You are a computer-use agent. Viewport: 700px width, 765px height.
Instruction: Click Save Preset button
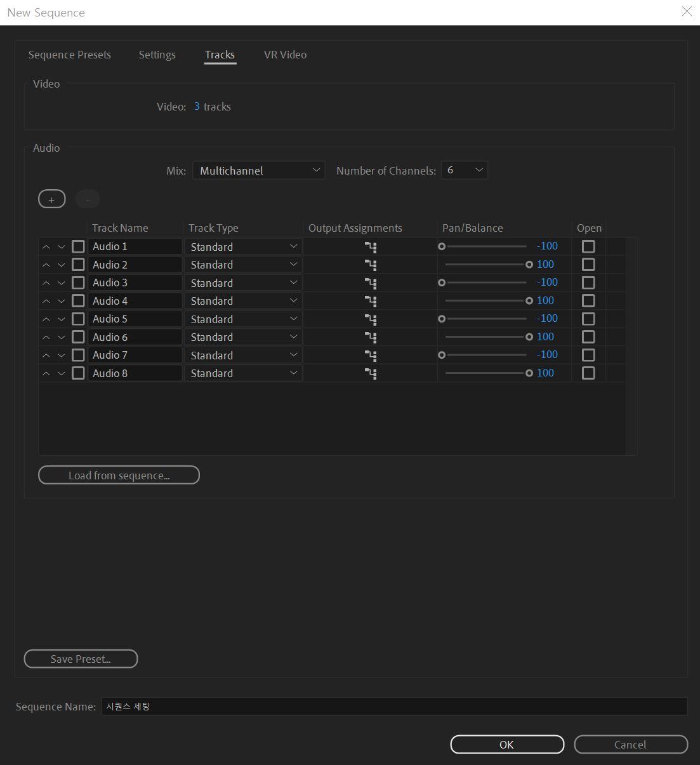pos(81,659)
